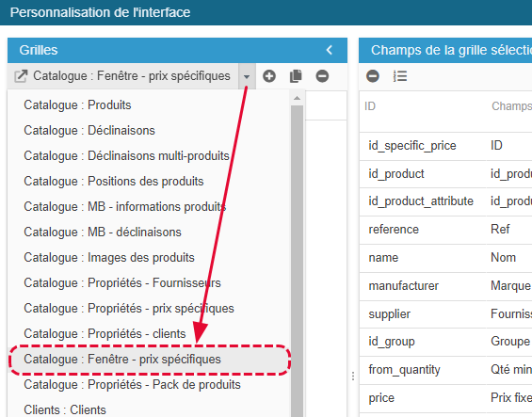The width and height of the screenshot is (532, 417).
Task: Select the id_specific_price field row
Action: click(x=445, y=146)
